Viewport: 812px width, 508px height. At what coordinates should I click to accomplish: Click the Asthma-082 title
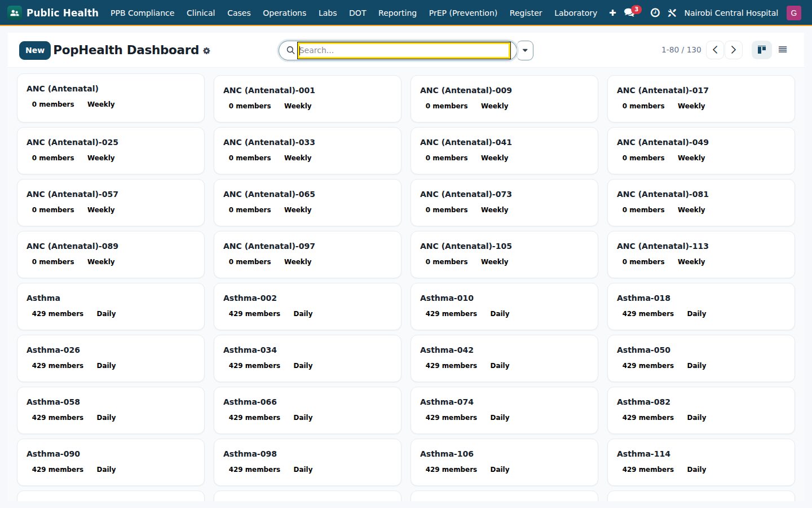tap(643, 402)
